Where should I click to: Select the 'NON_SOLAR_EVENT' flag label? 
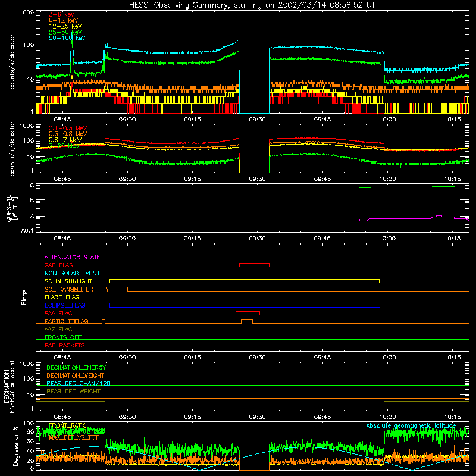point(72,273)
